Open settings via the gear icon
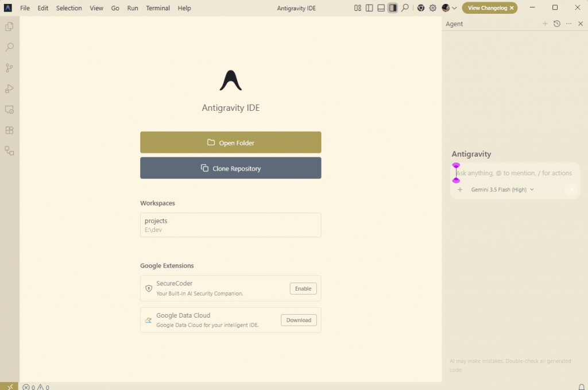Screen dimensions: 588x390 click(x=433, y=8)
